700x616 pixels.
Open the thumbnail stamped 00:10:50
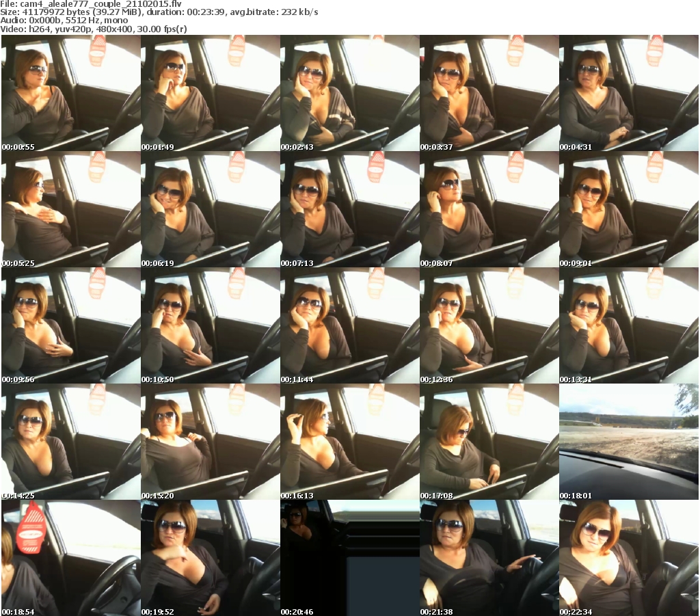click(x=211, y=325)
